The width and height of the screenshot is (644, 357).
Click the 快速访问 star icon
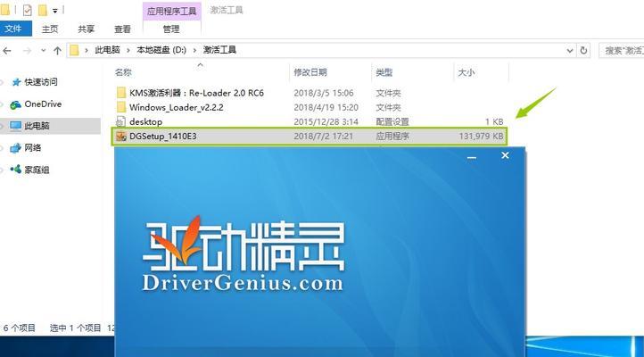16,82
